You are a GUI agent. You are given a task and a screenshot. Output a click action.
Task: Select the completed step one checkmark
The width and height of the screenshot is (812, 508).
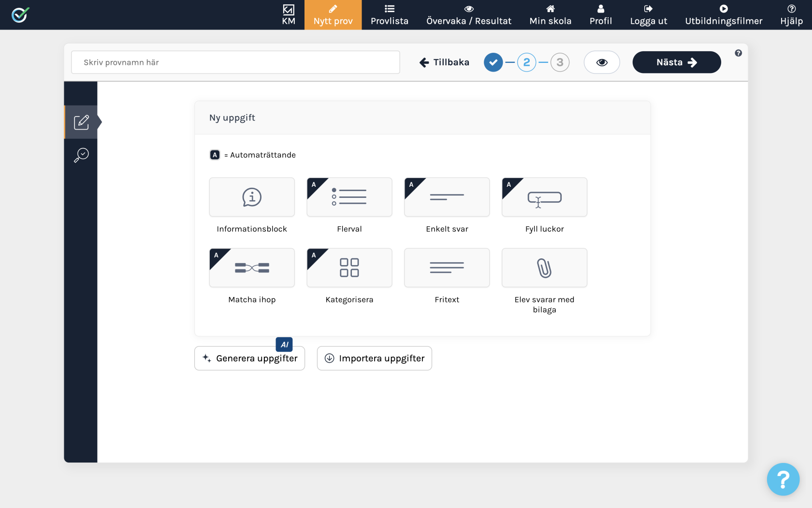[493, 62]
